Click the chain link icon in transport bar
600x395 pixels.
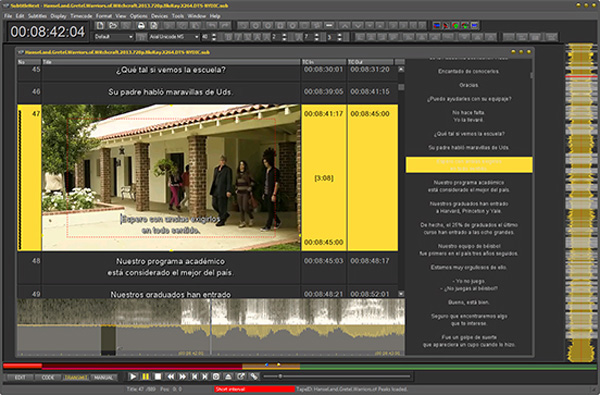coord(254,377)
